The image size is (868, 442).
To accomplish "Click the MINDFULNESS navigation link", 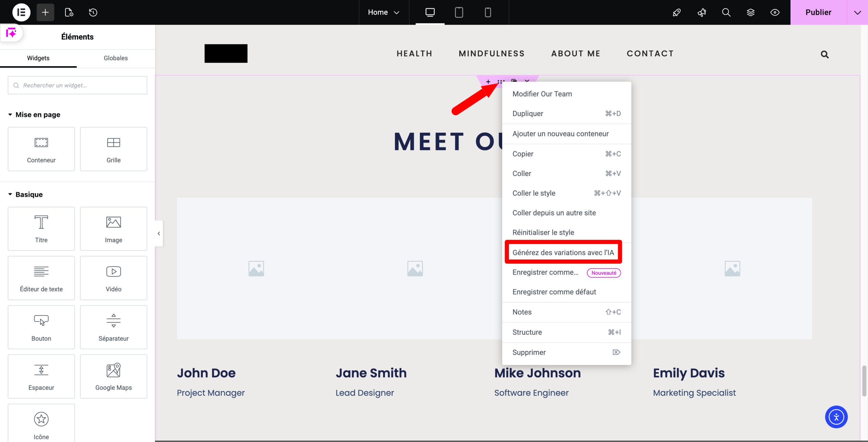I will point(492,54).
